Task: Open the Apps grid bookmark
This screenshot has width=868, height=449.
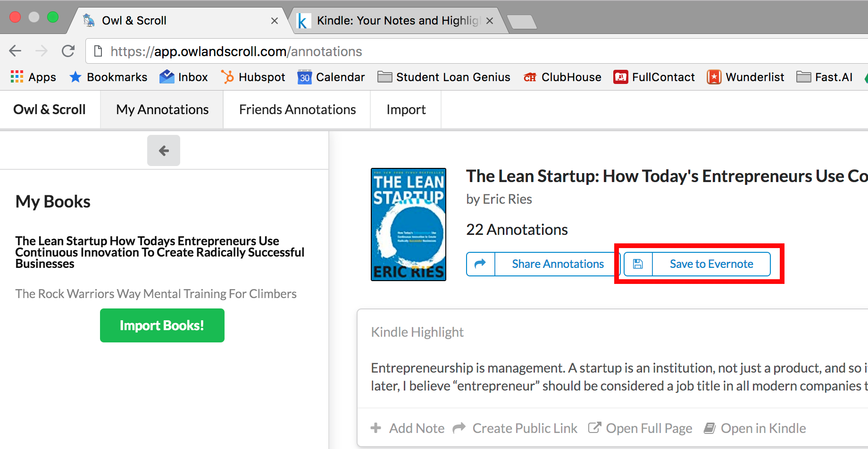Action: (33, 77)
